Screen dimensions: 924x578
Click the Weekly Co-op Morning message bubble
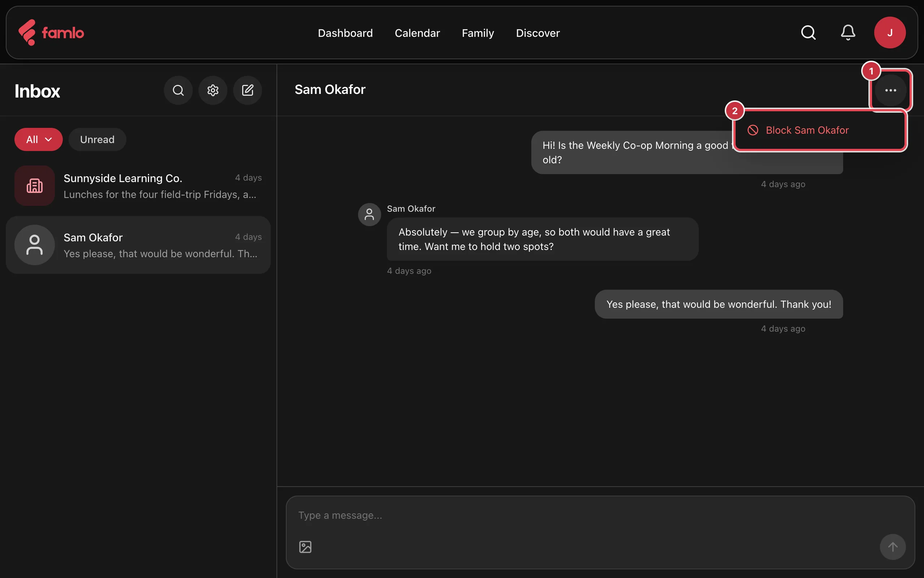click(x=687, y=152)
